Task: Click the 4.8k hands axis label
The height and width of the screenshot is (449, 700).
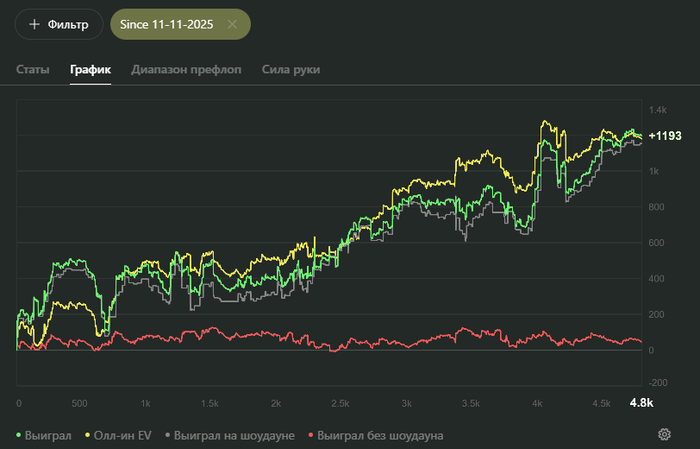Action: coord(642,403)
